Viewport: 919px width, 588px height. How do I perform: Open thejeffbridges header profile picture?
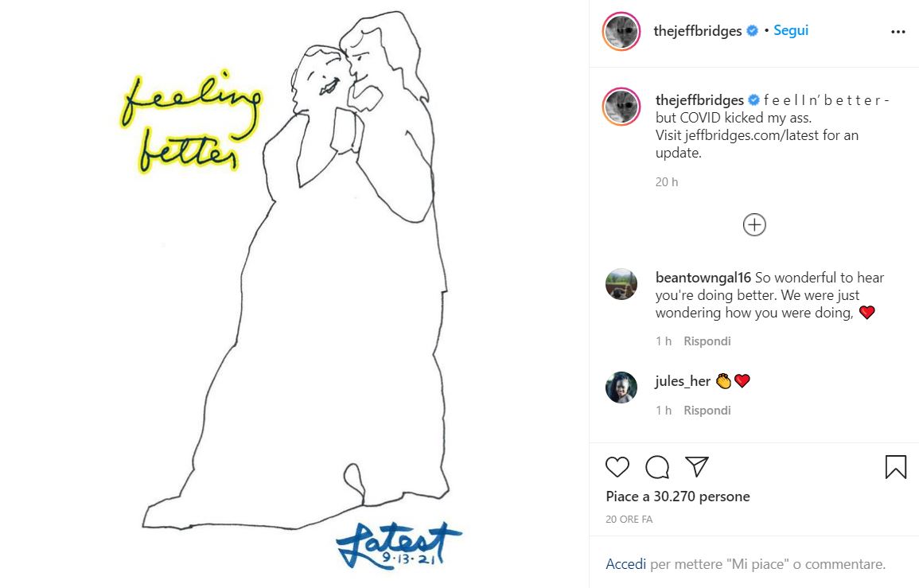pos(621,31)
